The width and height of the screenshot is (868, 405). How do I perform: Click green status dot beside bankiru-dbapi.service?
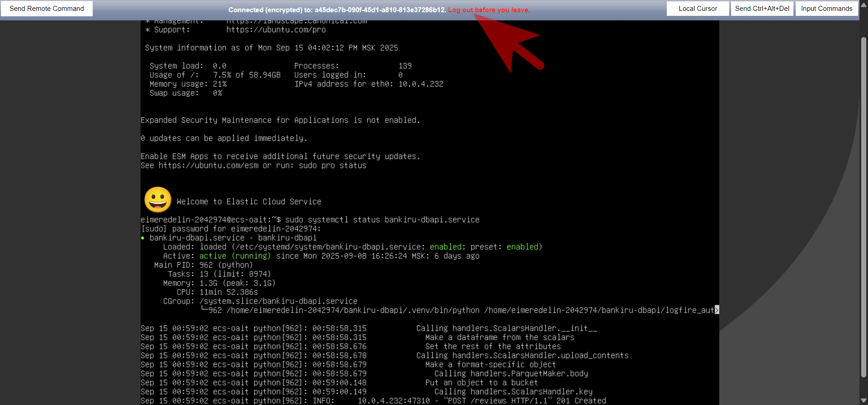pos(143,238)
